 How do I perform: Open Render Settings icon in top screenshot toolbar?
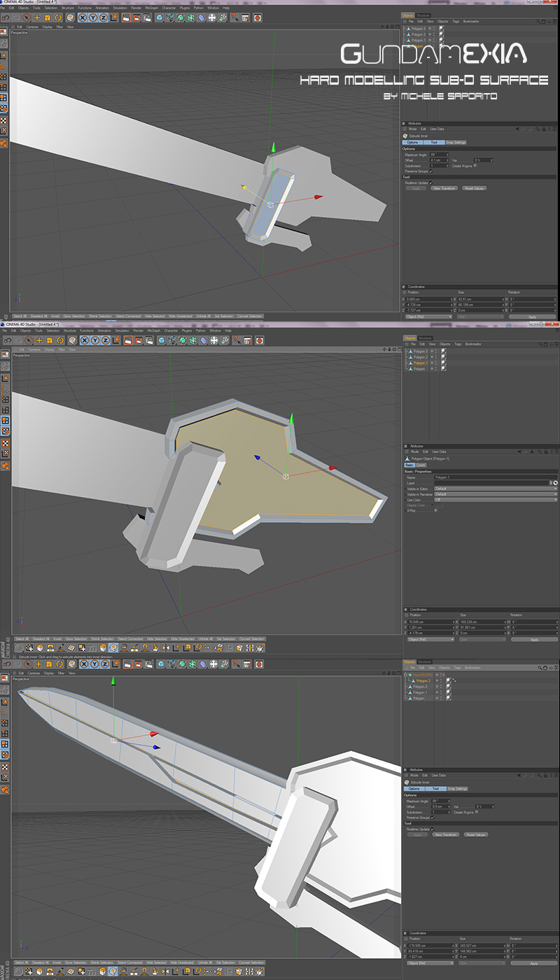pyautogui.click(x=147, y=17)
